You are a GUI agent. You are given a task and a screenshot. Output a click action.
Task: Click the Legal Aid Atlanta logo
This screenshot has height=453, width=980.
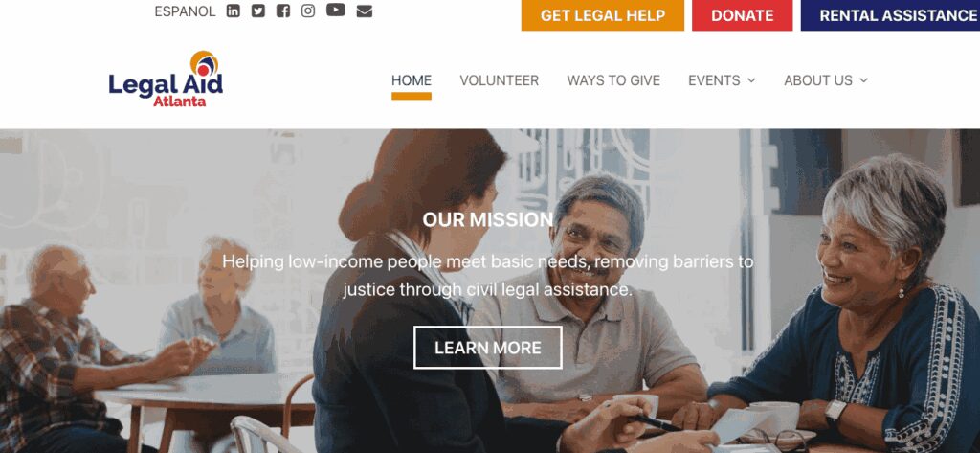(x=166, y=79)
